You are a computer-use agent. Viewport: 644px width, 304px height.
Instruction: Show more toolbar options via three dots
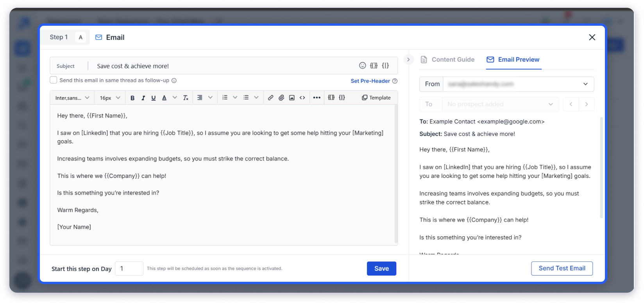(x=317, y=98)
